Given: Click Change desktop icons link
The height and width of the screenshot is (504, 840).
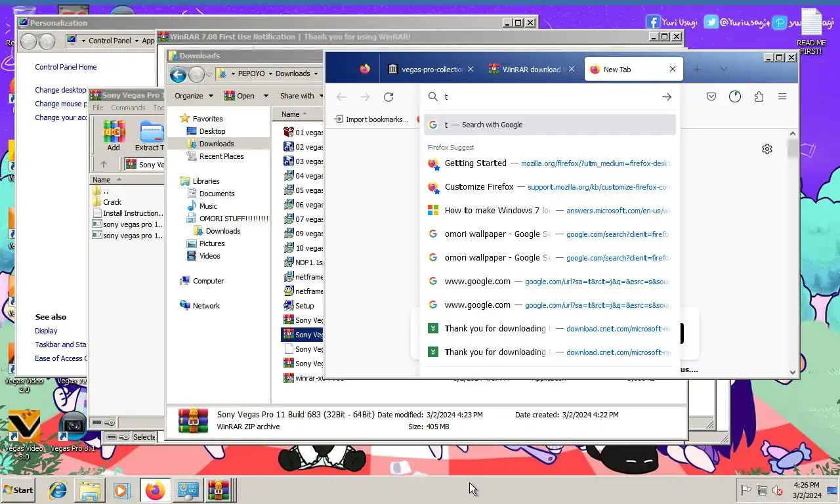Looking at the screenshot, I should pyautogui.click(x=60, y=90).
